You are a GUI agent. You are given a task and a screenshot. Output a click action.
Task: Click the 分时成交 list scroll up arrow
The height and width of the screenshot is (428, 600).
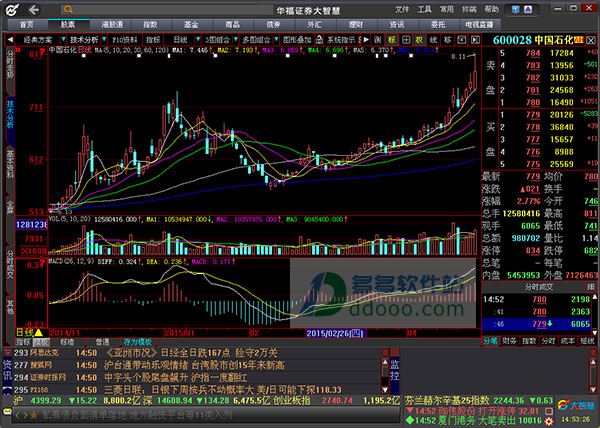coord(594,297)
